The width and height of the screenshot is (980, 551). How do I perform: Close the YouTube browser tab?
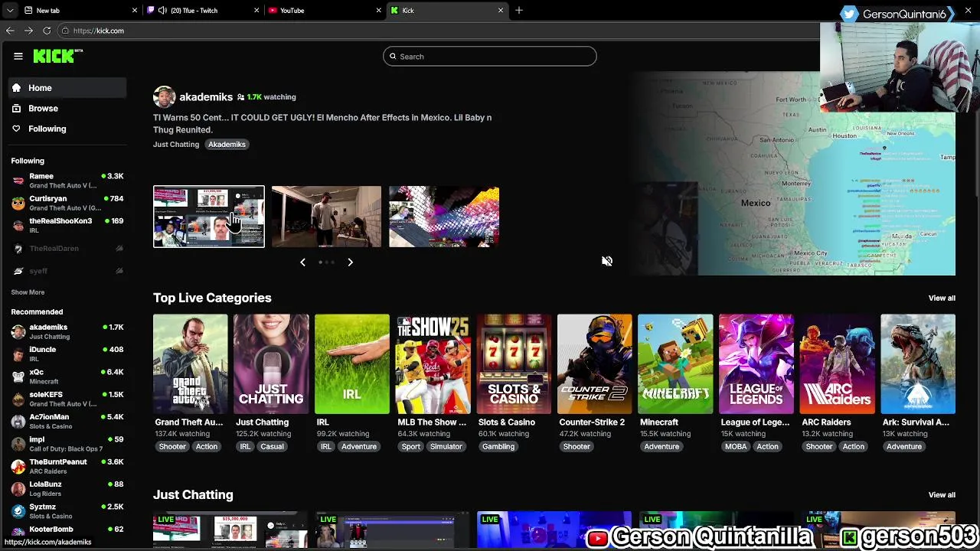(378, 10)
